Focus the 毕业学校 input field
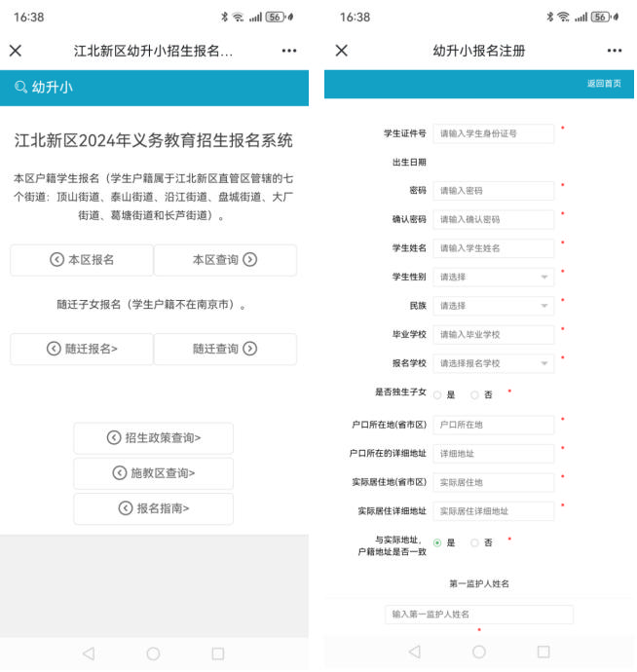Screen dimensions: 637x672 tap(494, 334)
